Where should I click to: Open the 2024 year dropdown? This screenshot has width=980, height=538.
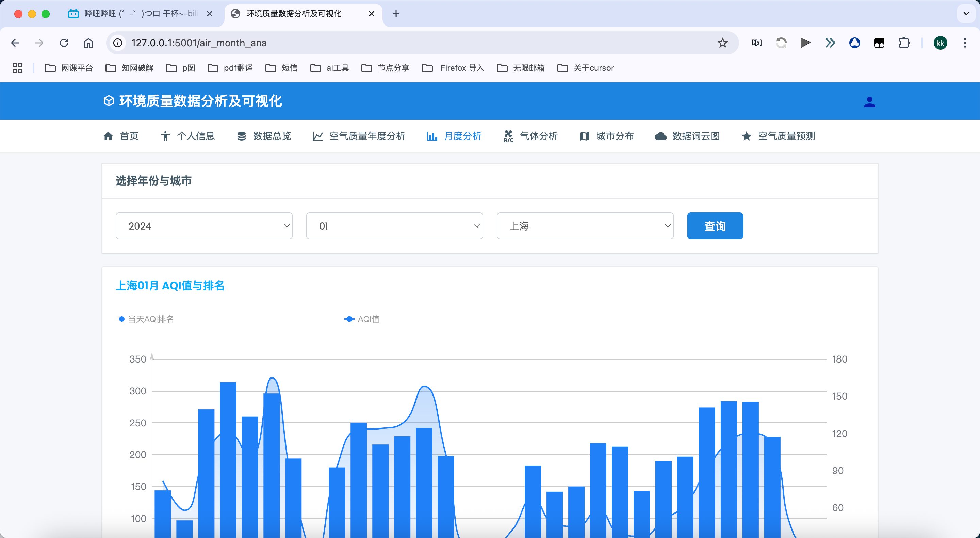pyautogui.click(x=204, y=226)
